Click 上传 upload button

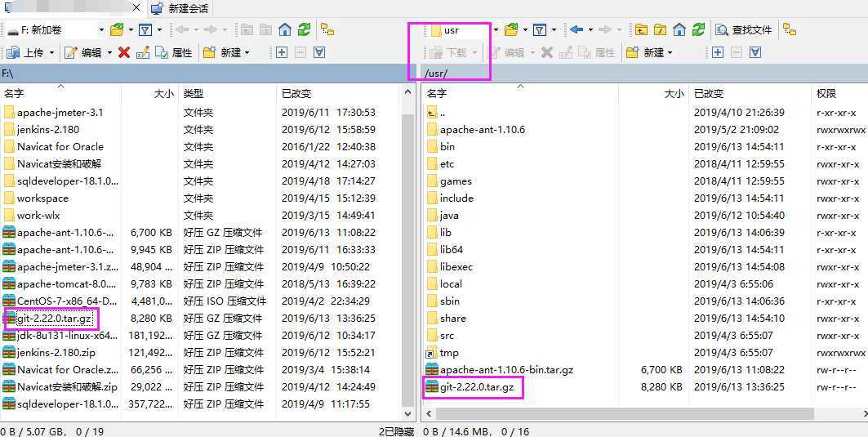coord(25,52)
